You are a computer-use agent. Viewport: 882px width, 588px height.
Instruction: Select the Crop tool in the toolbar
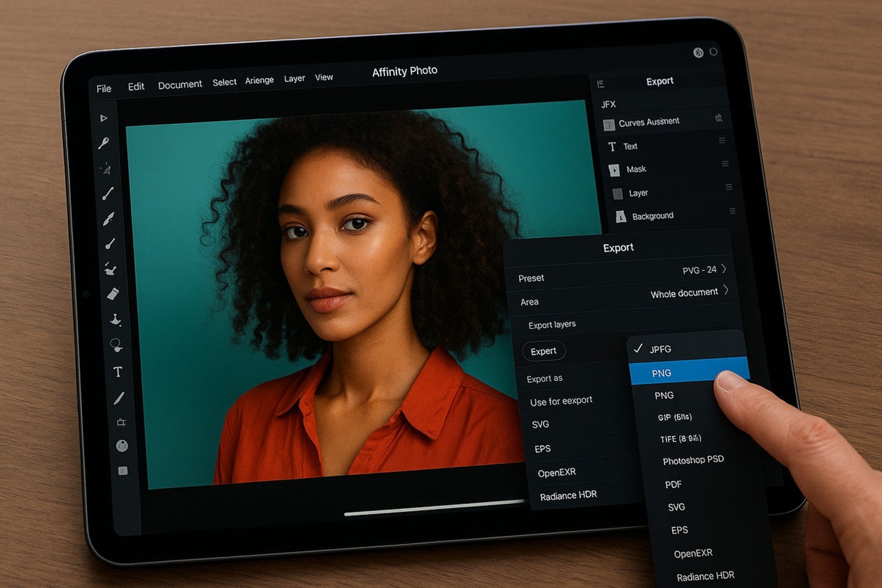[x=120, y=421]
